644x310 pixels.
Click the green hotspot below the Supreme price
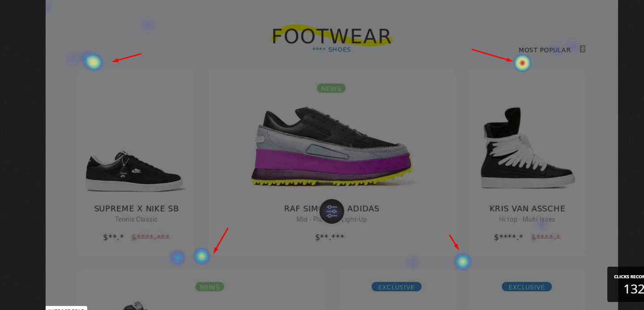(x=202, y=256)
